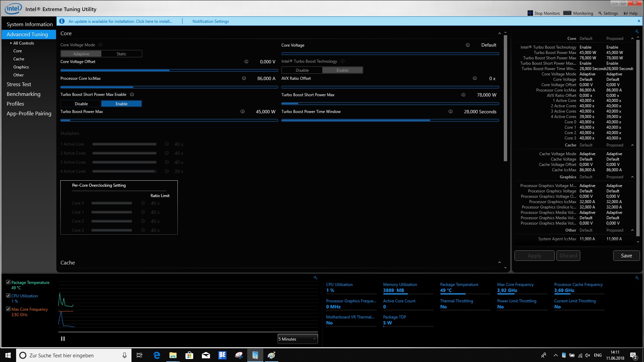Collapse the Core section chevron
644x362 pixels.
[499, 34]
